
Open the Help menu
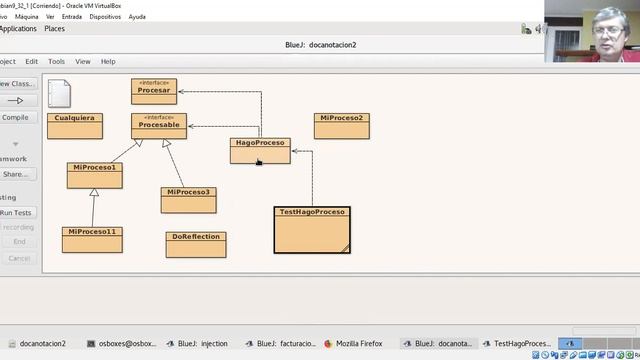click(x=108, y=62)
